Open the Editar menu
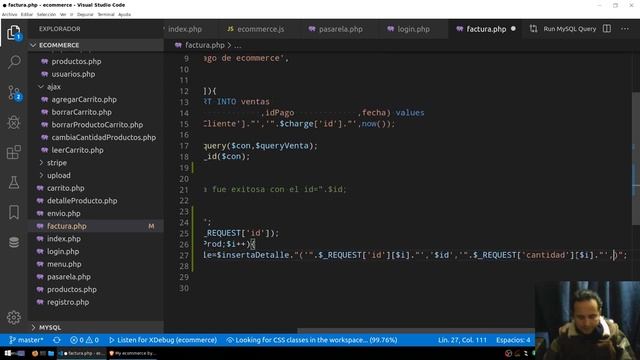Image resolution: width=640 pixels, height=360 pixels. (27, 14)
